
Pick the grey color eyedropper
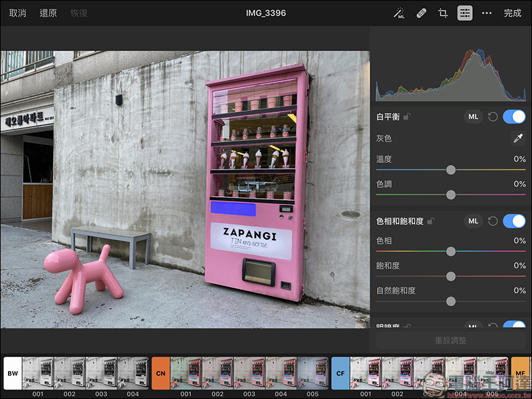pyautogui.click(x=517, y=138)
